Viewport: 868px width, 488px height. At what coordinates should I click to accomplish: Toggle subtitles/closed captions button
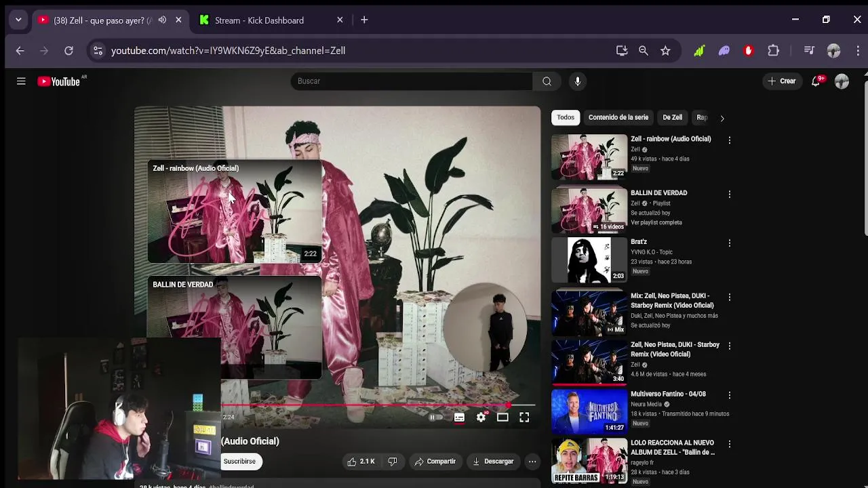[x=459, y=418]
